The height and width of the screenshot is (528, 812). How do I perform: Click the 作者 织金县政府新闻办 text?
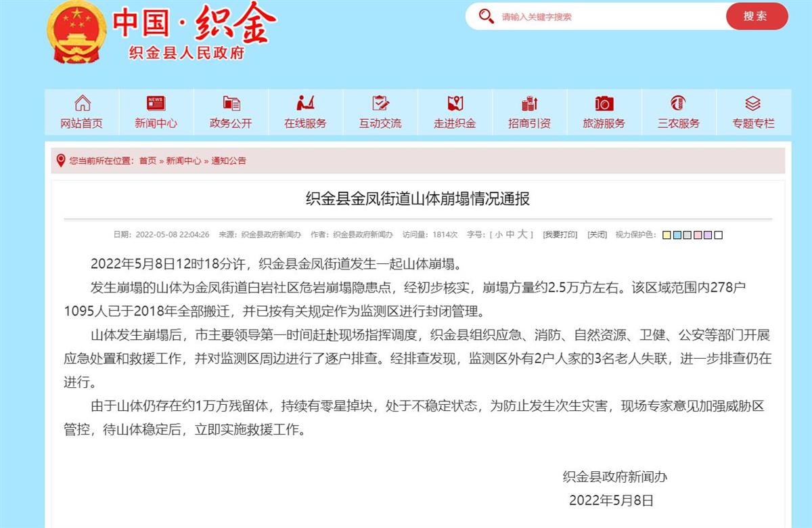pos(352,235)
